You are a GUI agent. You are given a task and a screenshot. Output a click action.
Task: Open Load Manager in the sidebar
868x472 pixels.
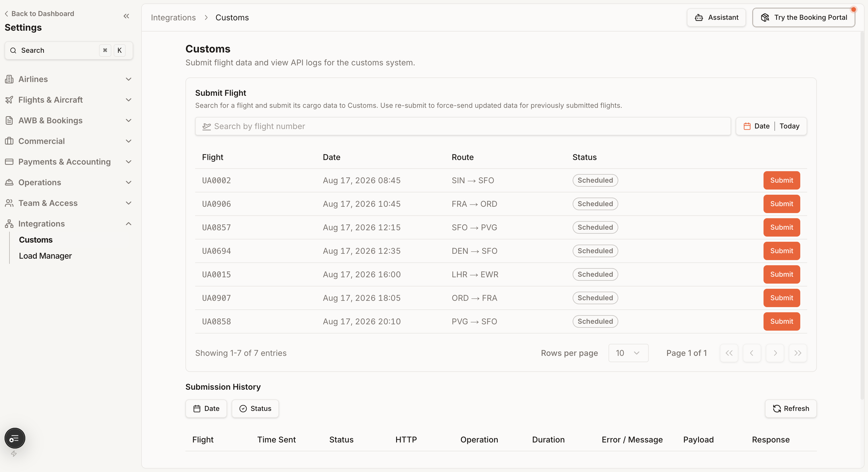[x=45, y=256]
